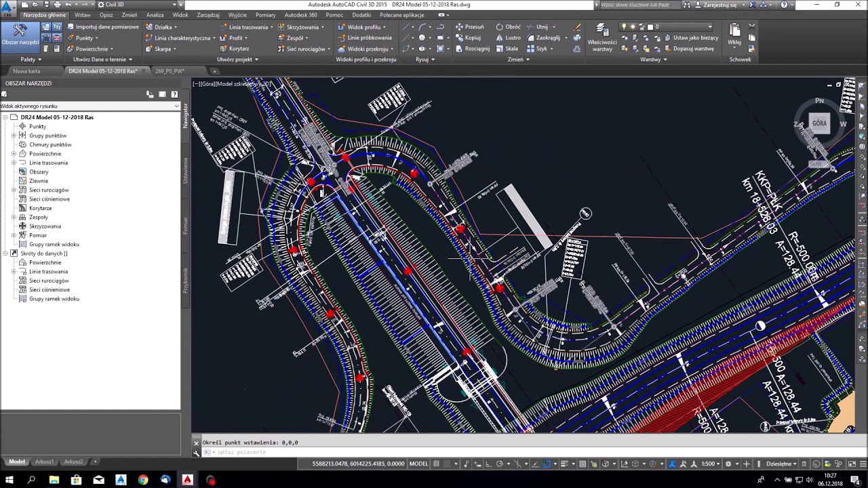Click Importuj dane pomiarowe
This screenshot has width=868, height=488.
click(102, 27)
